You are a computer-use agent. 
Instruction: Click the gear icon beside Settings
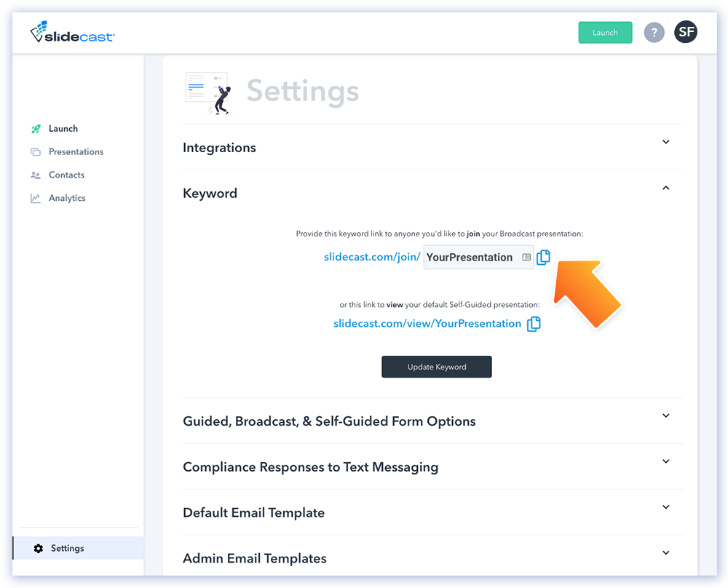pyautogui.click(x=39, y=548)
